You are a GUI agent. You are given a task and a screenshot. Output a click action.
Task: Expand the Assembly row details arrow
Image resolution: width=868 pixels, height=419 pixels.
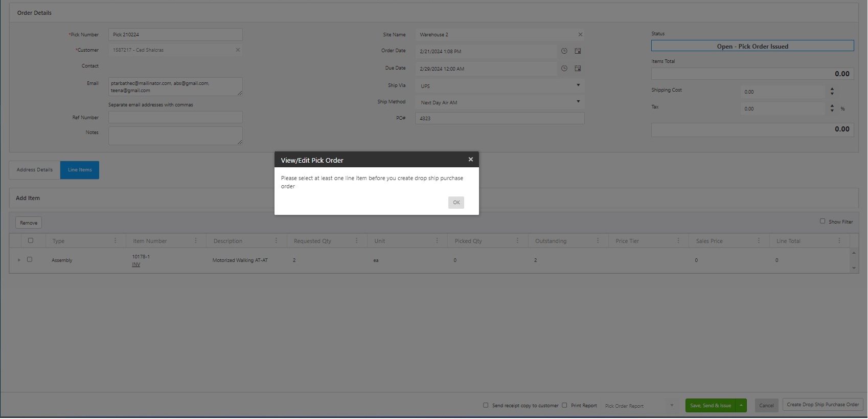tap(19, 260)
